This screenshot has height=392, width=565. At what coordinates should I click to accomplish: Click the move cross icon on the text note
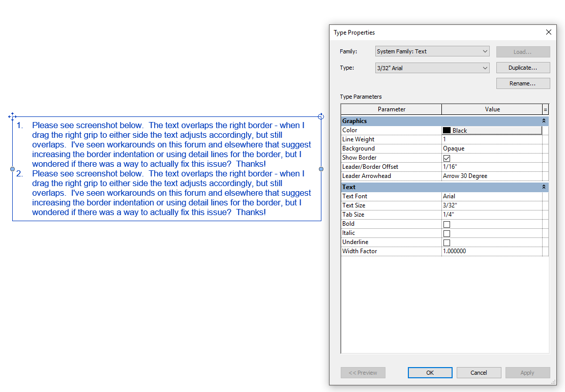(11, 116)
